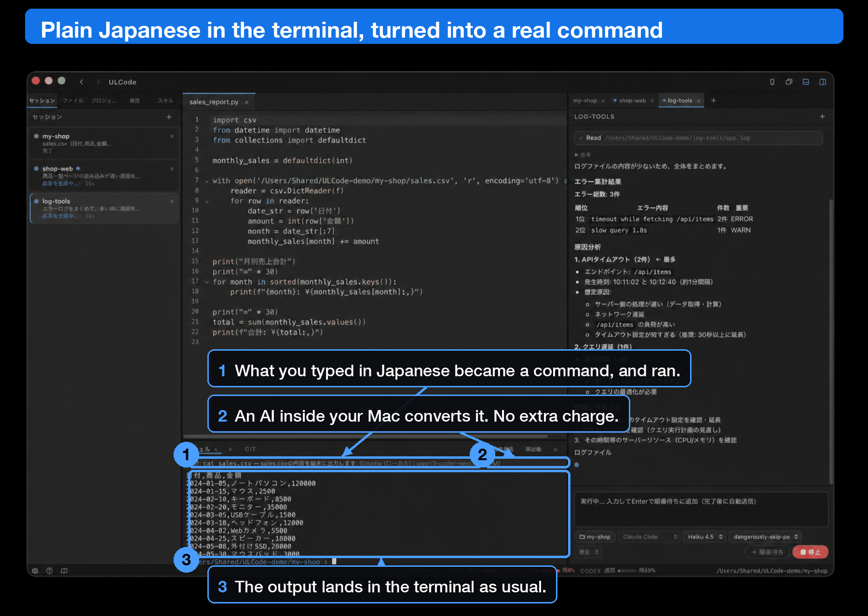The width and height of the screenshot is (868, 616).
Task: Close the my-shop chat tab
Action: coord(603,101)
